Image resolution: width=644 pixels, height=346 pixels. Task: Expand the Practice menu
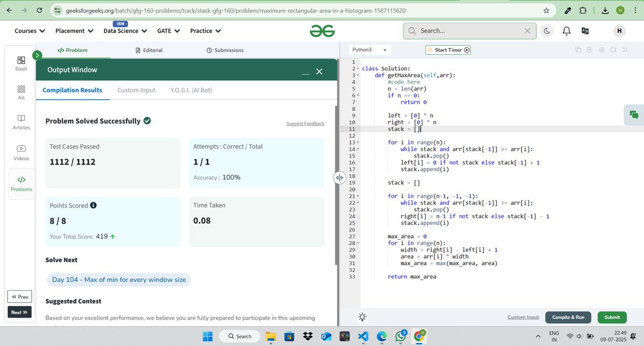click(206, 31)
